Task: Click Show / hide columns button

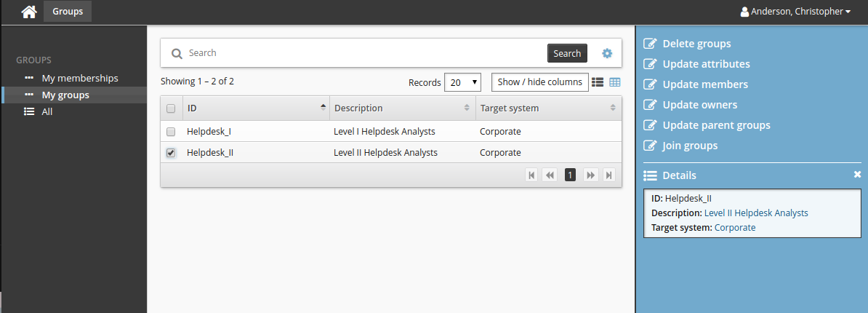Action: point(539,82)
